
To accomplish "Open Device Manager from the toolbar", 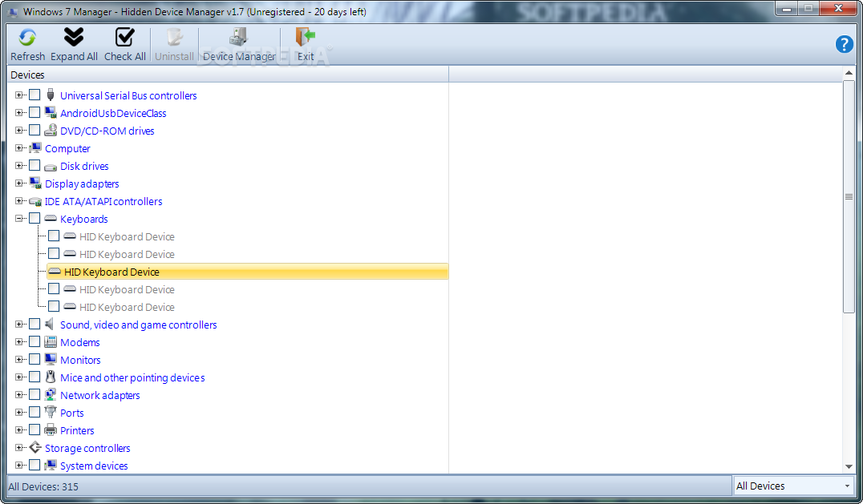I will click(239, 45).
